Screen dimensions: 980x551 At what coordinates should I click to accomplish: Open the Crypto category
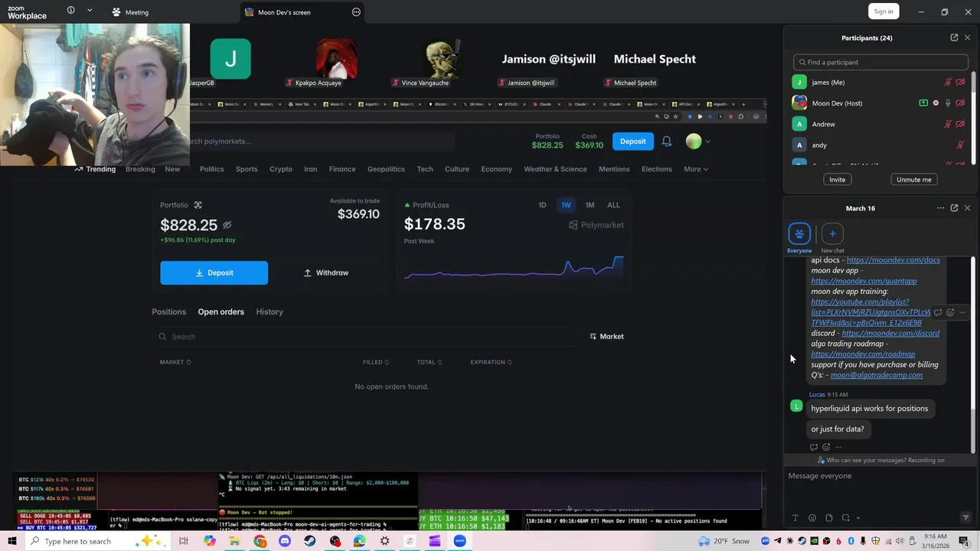pos(281,169)
